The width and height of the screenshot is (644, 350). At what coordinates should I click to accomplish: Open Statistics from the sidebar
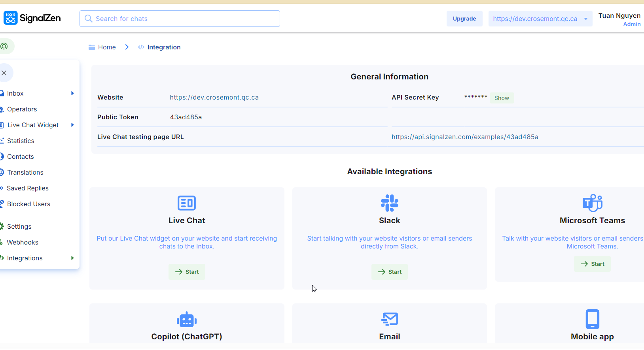pos(21,141)
